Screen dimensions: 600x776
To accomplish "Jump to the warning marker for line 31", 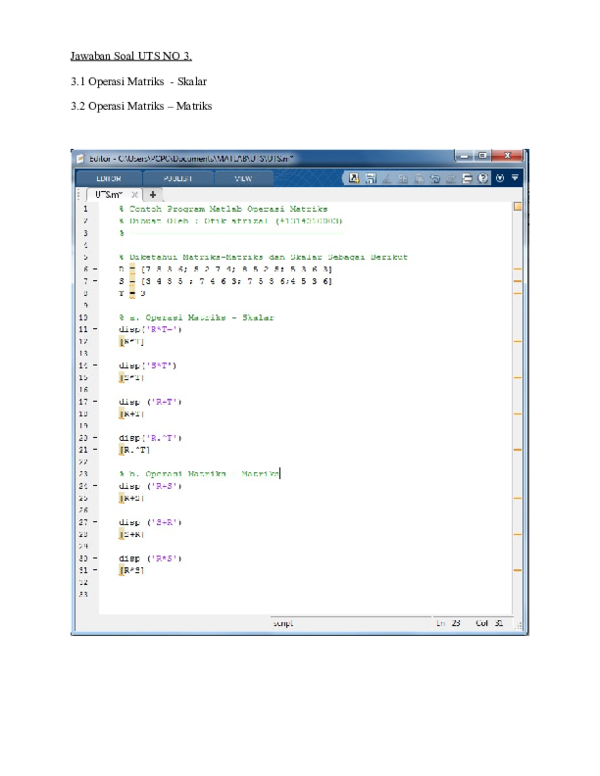I will pyautogui.click(x=517, y=570).
